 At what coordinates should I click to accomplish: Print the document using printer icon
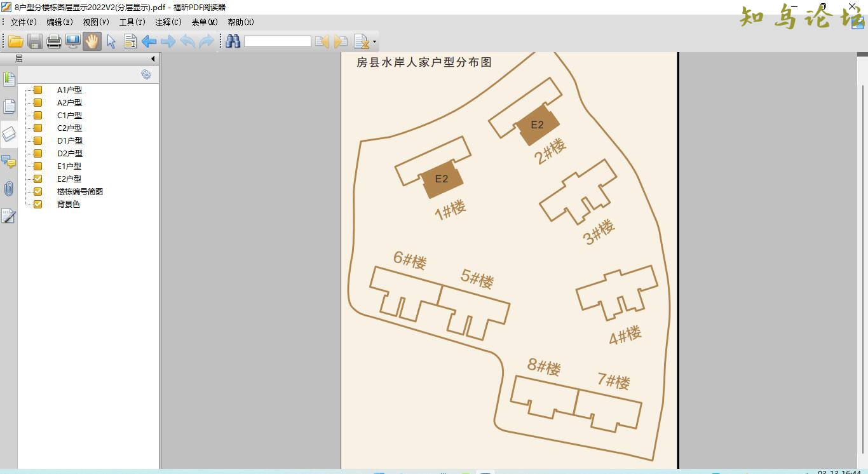54,42
